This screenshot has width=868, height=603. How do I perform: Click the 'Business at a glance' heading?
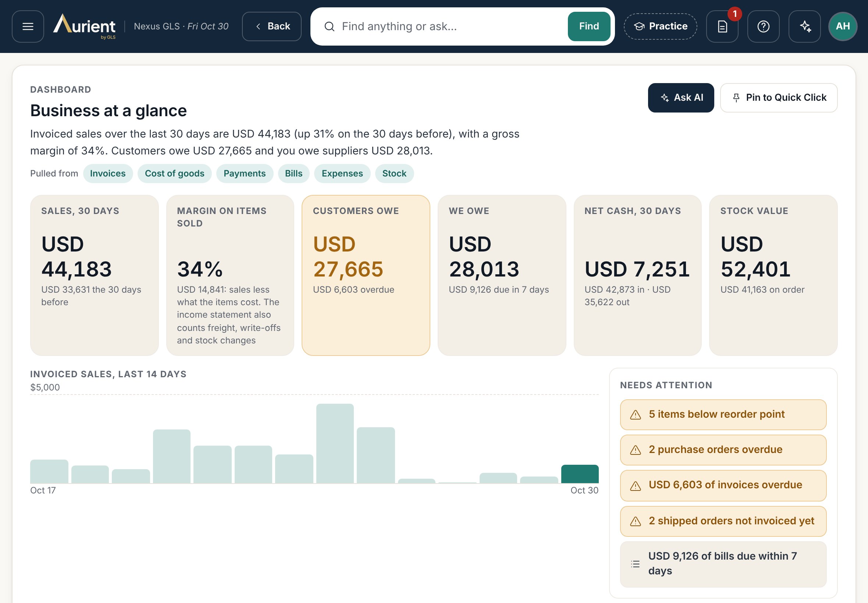pos(108,111)
